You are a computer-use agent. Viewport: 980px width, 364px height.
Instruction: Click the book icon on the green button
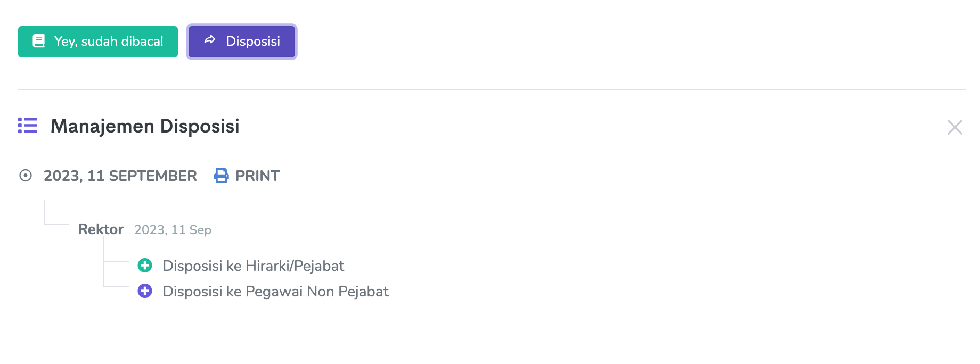(x=39, y=41)
